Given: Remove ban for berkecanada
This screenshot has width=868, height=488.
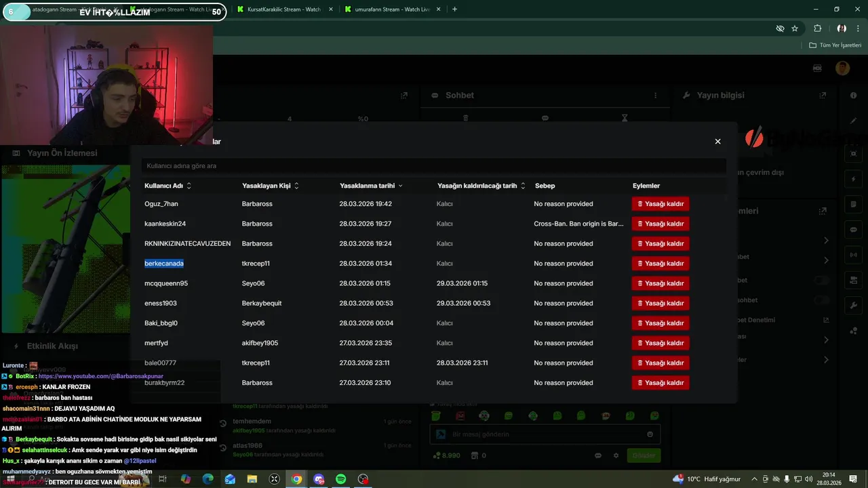Looking at the screenshot, I should (660, 264).
